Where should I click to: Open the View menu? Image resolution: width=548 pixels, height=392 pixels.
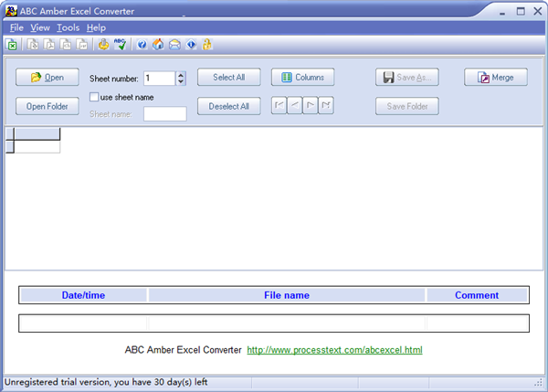tap(40, 28)
